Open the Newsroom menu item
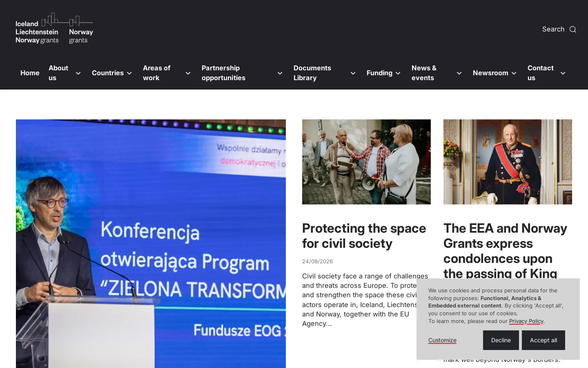The width and height of the screenshot is (588, 368). tap(490, 73)
